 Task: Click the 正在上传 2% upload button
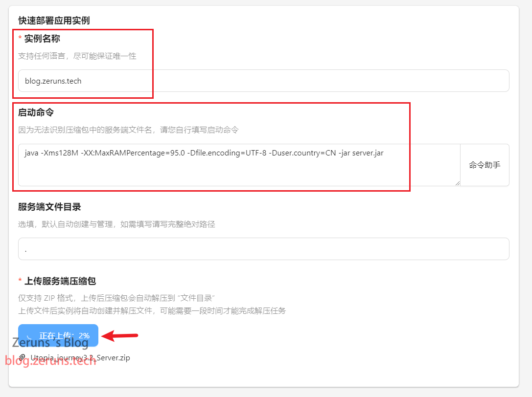(x=58, y=335)
